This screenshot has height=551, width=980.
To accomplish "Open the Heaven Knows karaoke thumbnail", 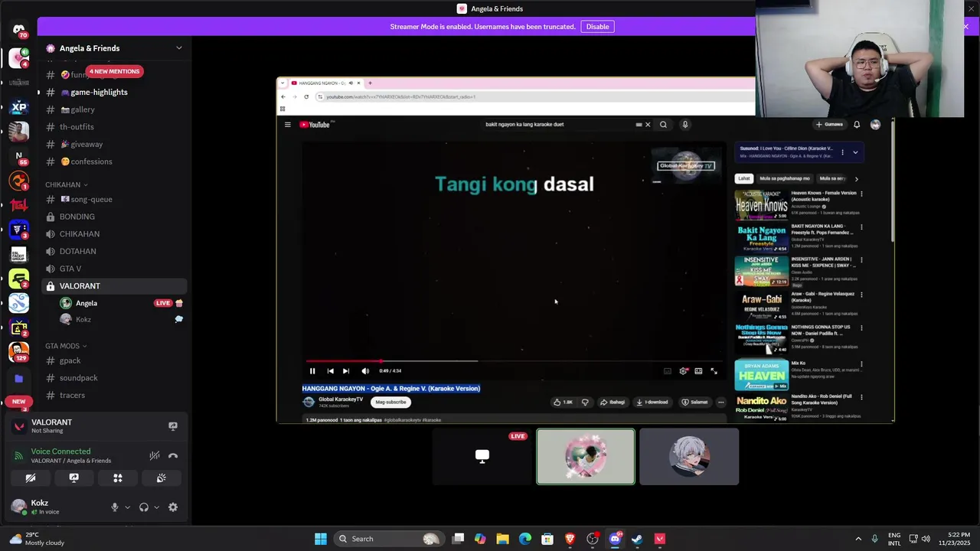I will [x=762, y=205].
